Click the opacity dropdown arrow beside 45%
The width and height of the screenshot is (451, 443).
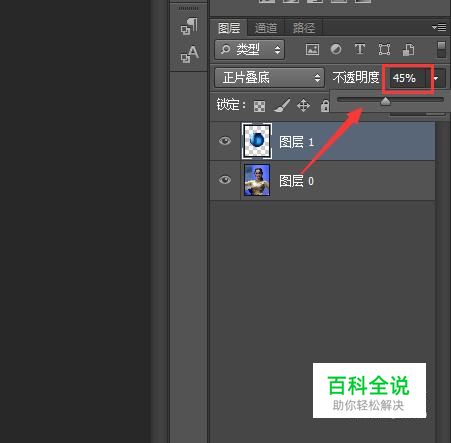click(436, 78)
